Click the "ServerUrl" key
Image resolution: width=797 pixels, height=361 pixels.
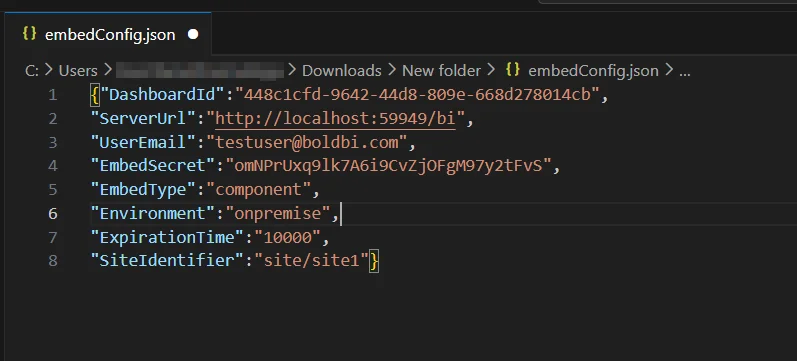click(x=143, y=118)
